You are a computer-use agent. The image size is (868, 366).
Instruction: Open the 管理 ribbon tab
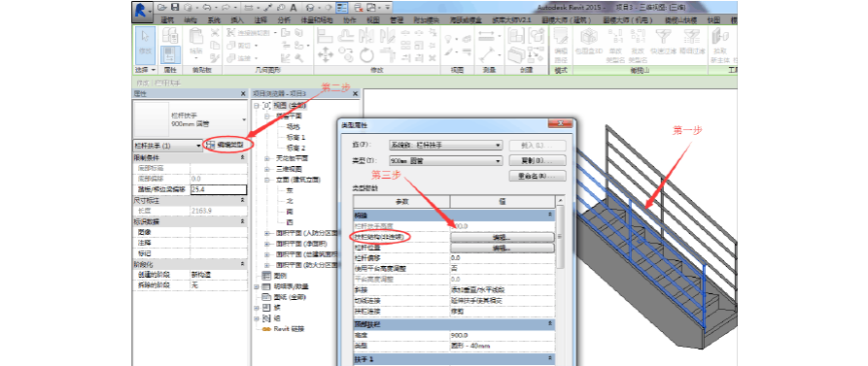click(397, 20)
